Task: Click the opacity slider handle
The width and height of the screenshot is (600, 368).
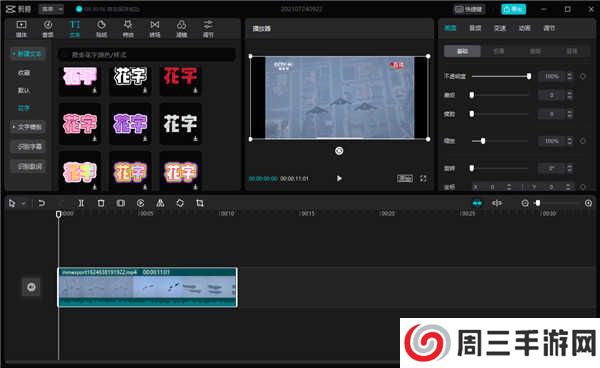Action: pyautogui.click(x=529, y=76)
